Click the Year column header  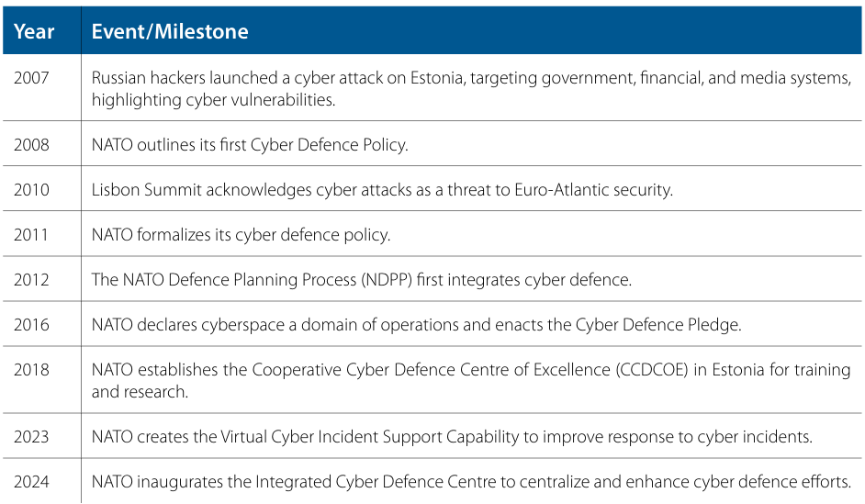(x=34, y=31)
